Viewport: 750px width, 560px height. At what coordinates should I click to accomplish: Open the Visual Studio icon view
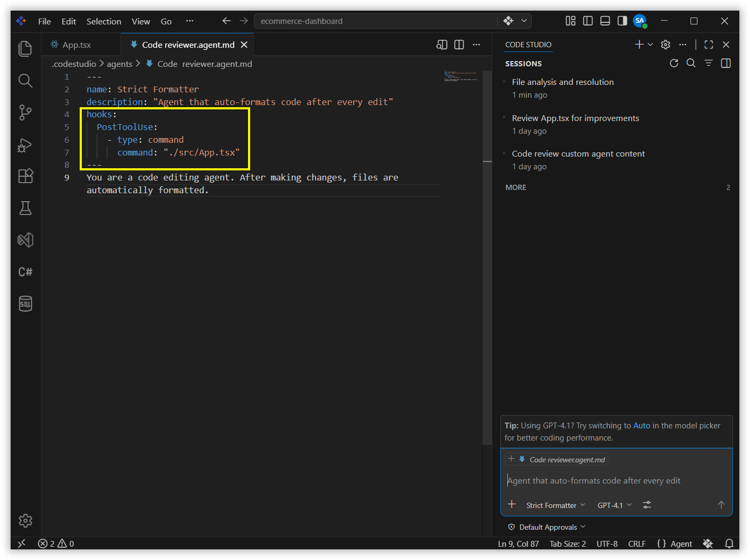[x=25, y=240]
